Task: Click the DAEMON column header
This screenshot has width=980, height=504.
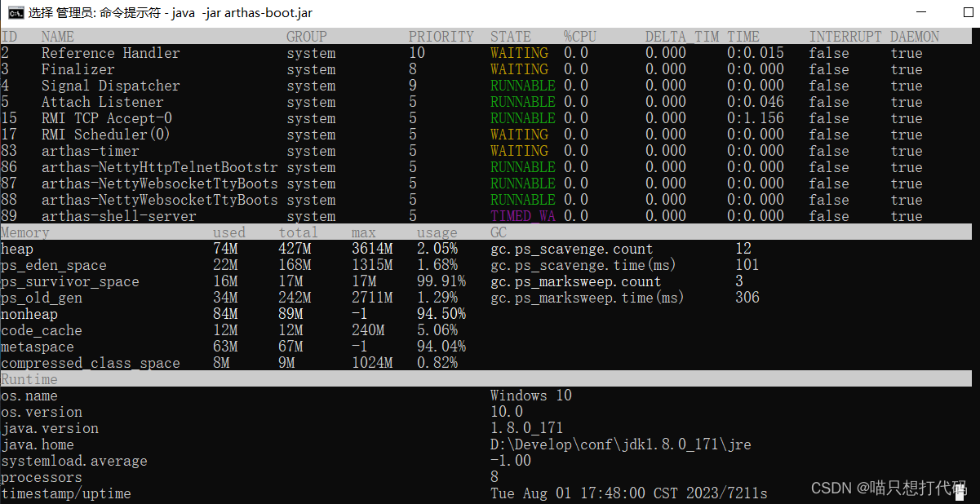Action: point(914,36)
